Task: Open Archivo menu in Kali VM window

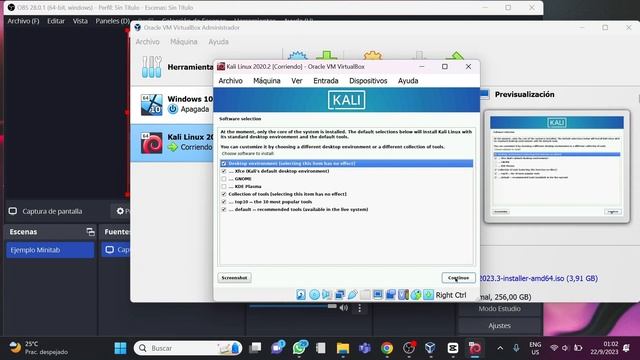Action: (230, 81)
